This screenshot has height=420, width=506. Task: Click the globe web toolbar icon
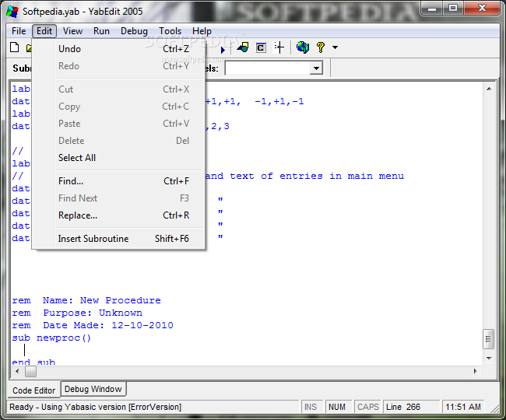pos(303,47)
